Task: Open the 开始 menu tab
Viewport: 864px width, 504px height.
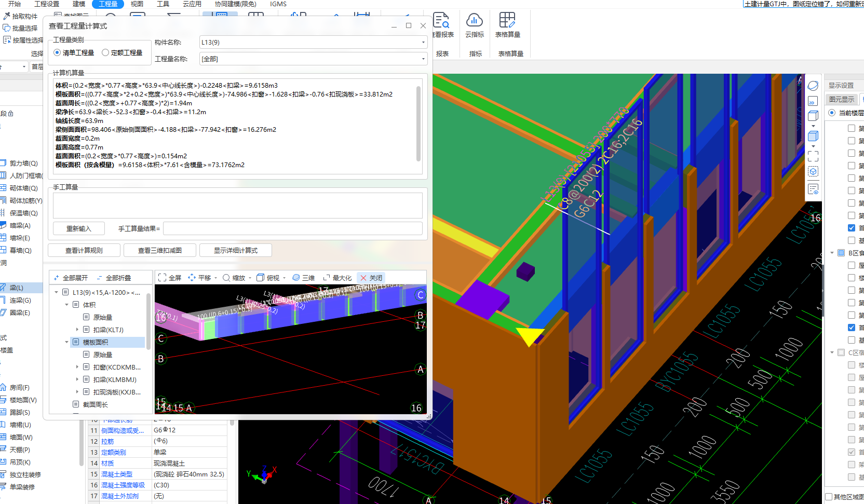Action: click(x=15, y=4)
